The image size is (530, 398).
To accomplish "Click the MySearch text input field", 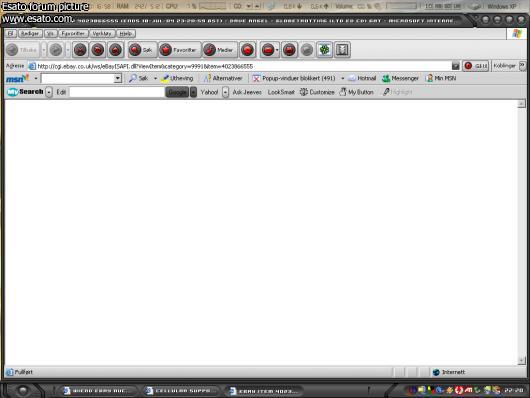I will tap(117, 92).
